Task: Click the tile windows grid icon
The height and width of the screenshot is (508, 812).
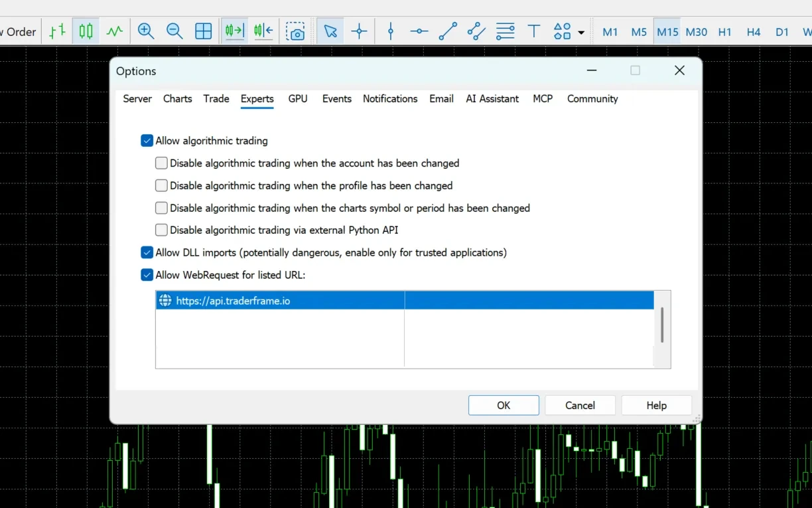Action: (x=203, y=31)
